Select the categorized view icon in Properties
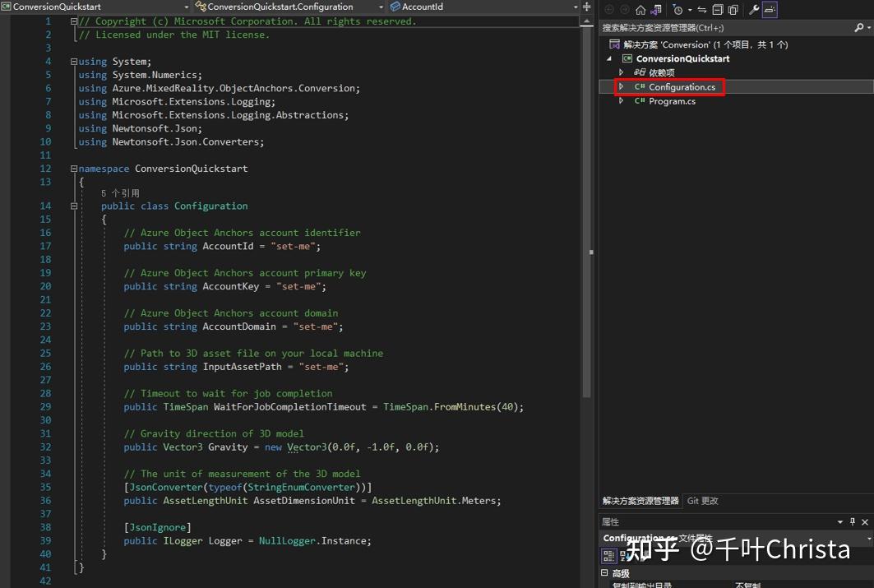The width and height of the screenshot is (874, 588). 610,555
